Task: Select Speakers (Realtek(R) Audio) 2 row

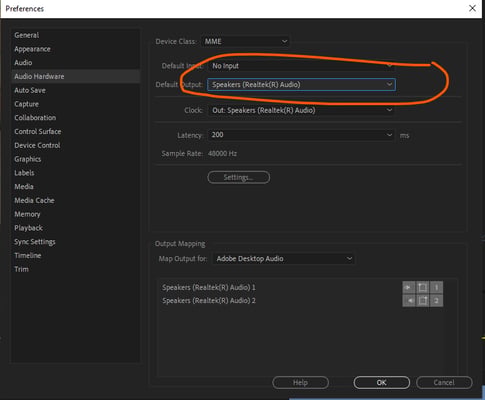Action: (x=209, y=301)
